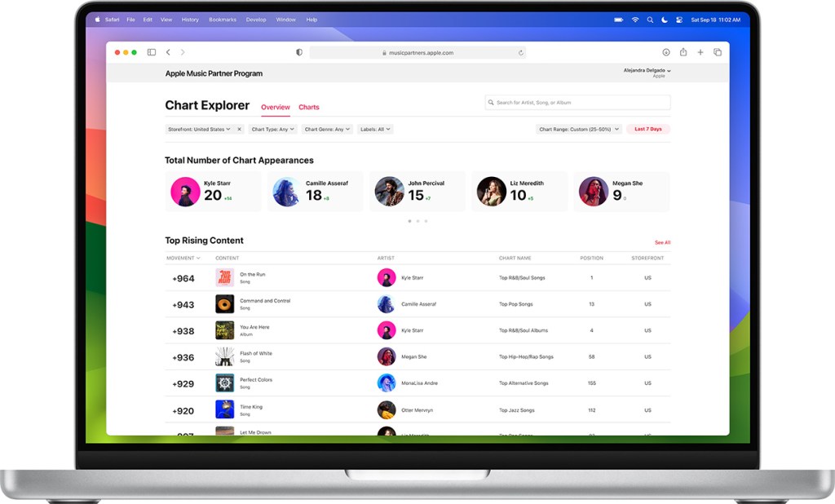Toggle the Safari sidebar

click(x=152, y=52)
